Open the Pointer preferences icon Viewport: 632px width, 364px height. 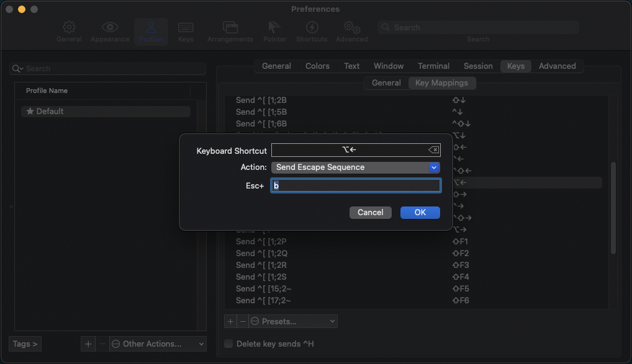click(274, 32)
